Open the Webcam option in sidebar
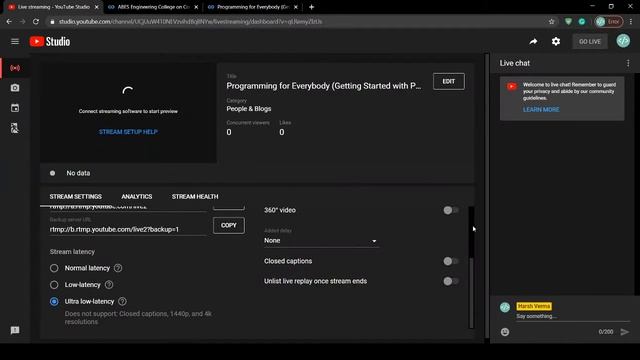 pos(15,88)
